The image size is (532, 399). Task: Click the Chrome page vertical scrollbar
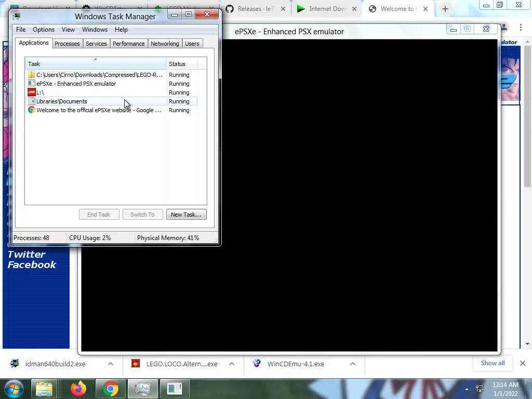[x=527, y=115]
